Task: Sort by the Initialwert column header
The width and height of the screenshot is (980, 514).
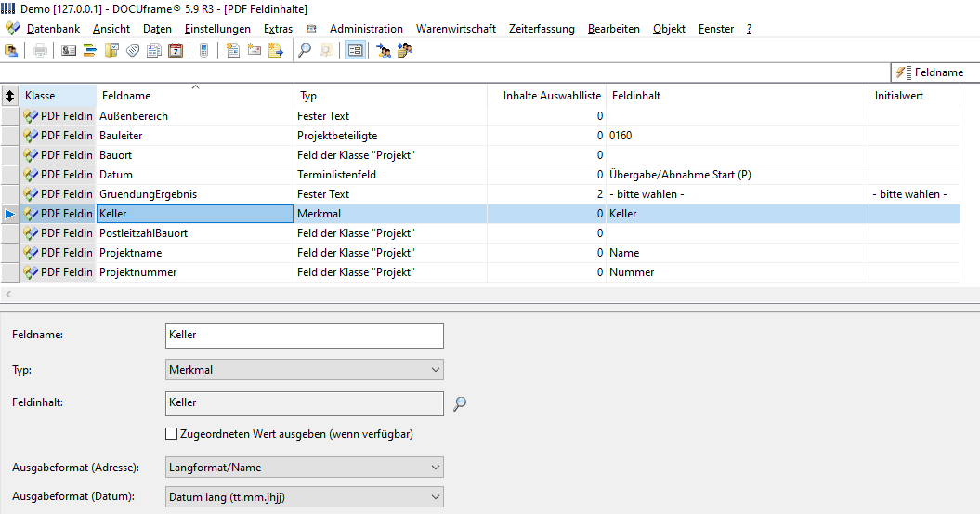Action: [x=914, y=96]
